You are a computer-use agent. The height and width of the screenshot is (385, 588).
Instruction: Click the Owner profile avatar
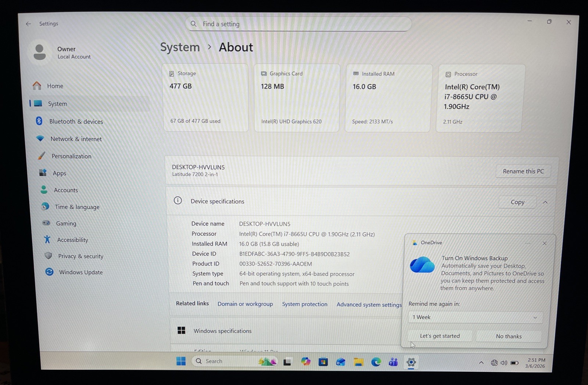[40, 52]
